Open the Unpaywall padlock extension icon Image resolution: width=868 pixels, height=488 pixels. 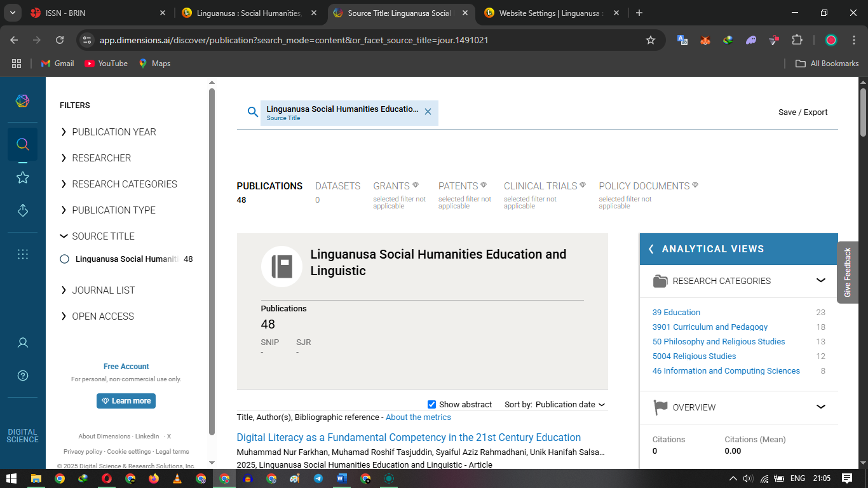tap(774, 40)
